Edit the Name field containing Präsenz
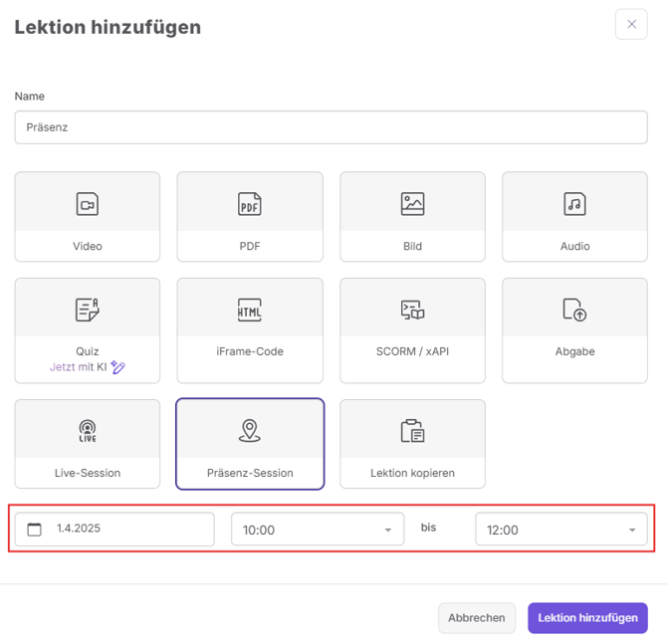 [x=331, y=127]
